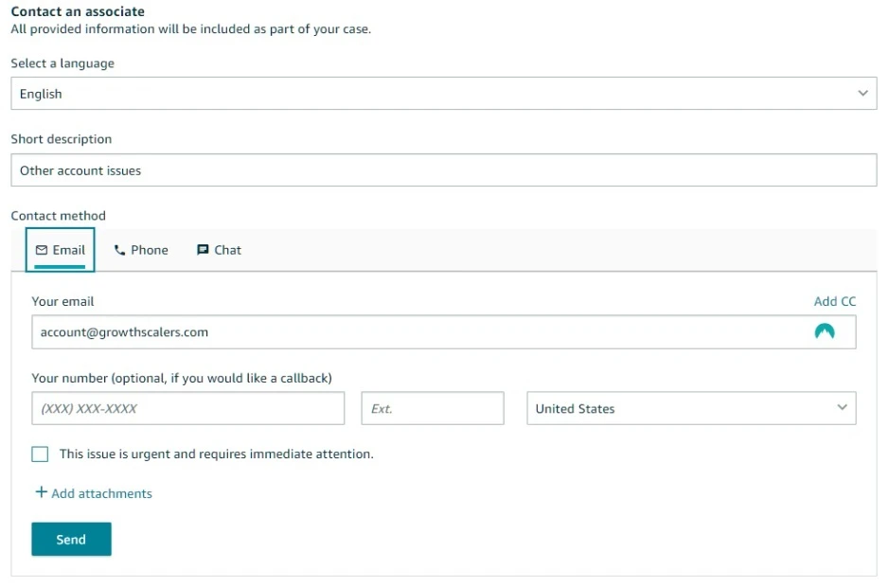This screenshot has width=889, height=588.
Task: Focus the Short description text field
Action: tap(444, 170)
